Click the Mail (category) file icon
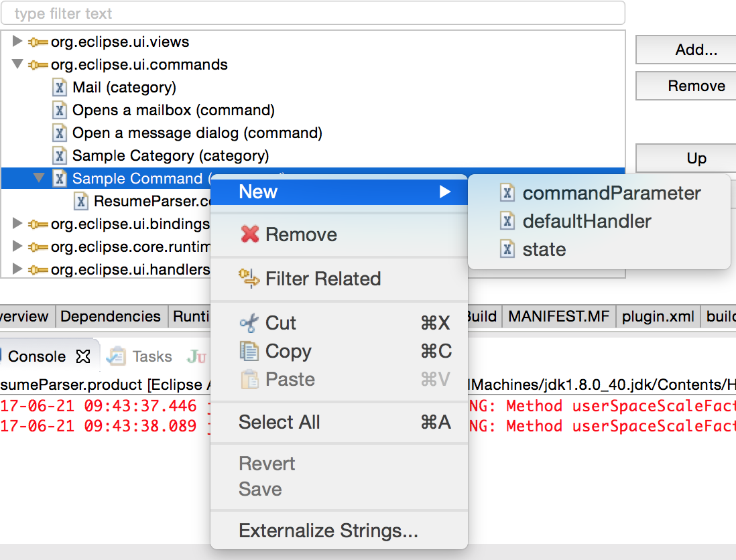The height and width of the screenshot is (560, 736). coord(60,88)
